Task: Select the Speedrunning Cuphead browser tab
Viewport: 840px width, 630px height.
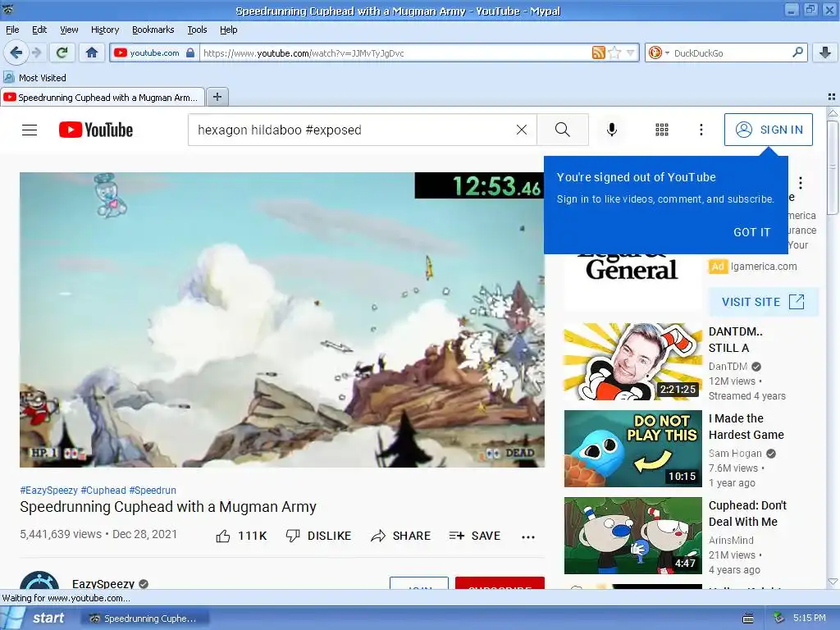Action: 103,98
